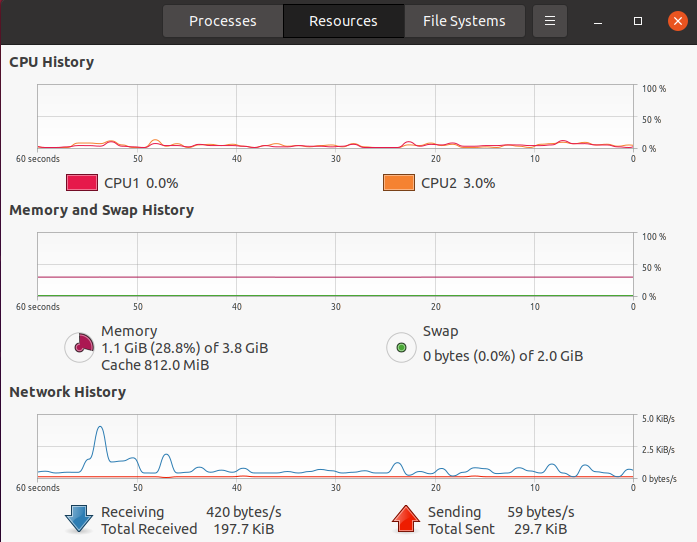Pick the CPU2 orange color swatch
Screen dimensions: 697x542
click(399, 183)
